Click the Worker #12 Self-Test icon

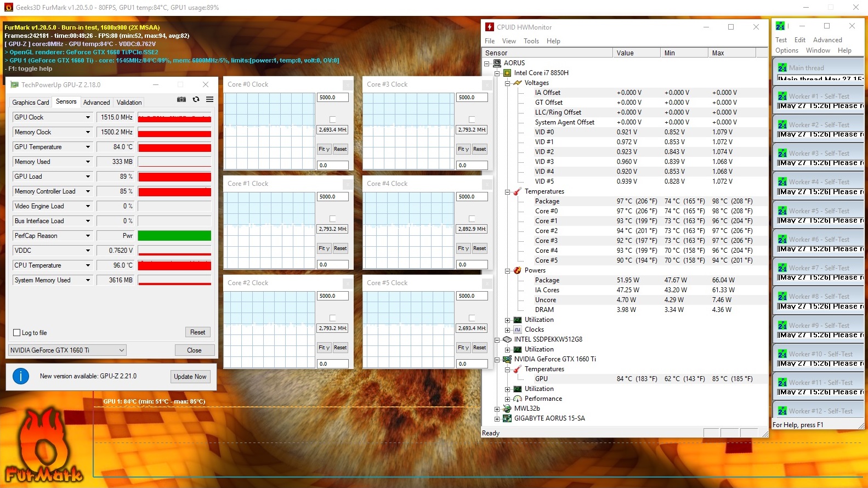[782, 411]
